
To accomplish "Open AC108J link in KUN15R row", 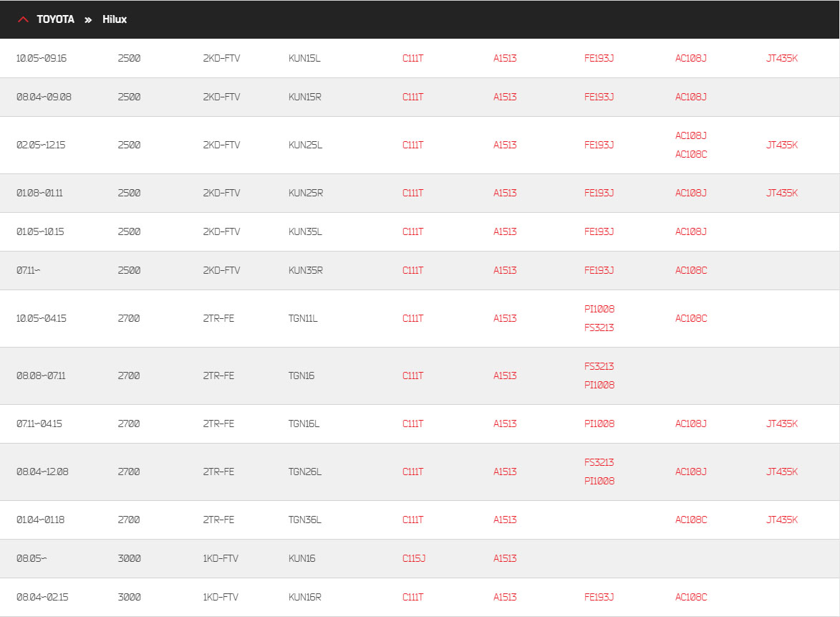I will tap(690, 97).
